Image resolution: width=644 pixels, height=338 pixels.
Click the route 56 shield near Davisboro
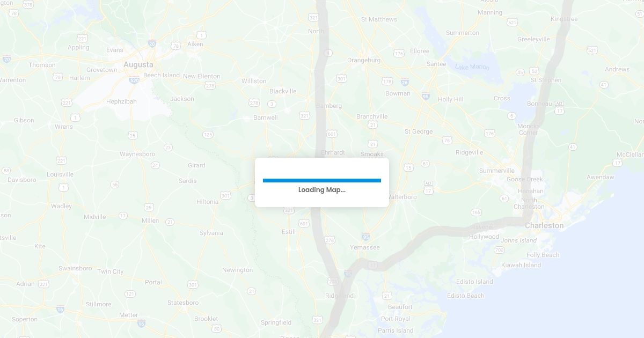tap(115, 185)
